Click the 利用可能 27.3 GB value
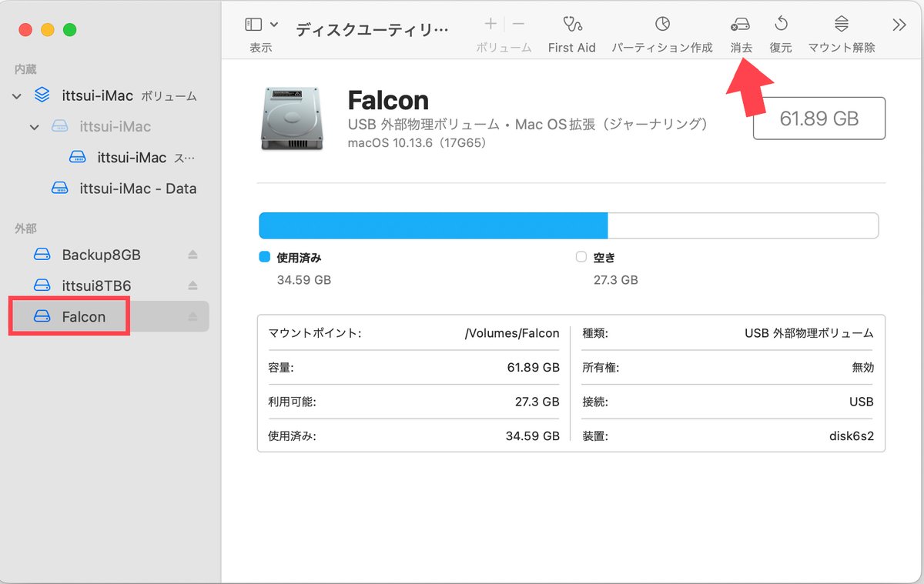The image size is (924, 584). (537, 402)
